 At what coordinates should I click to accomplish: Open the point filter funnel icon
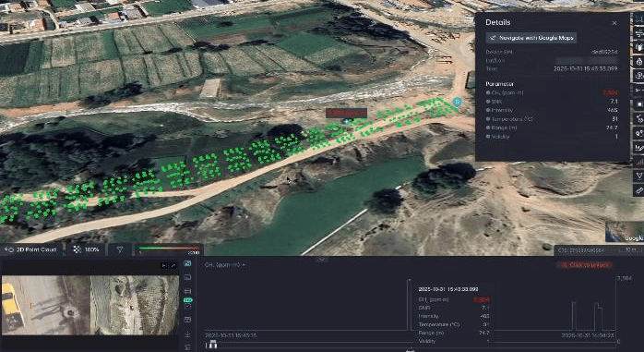pos(120,249)
